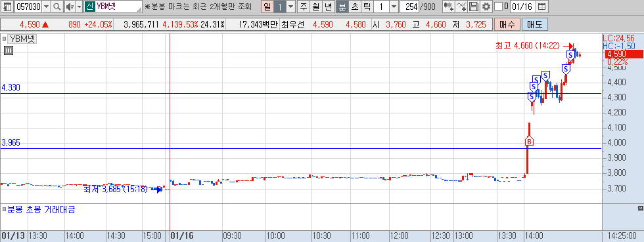Enable the D checkbox next to date
Viewport: 644px width, 242px height.
tap(498, 7)
